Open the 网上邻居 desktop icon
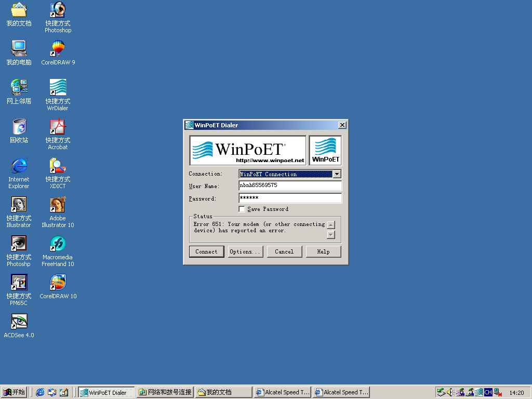532x399 pixels. pos(19,92)
